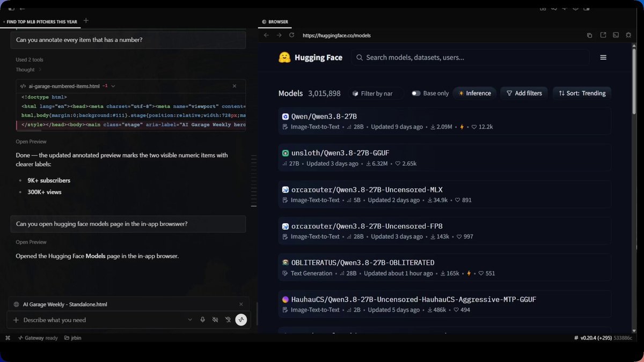This screenshot has height=362, width=644.
Task: Select the FIND TOP MLB PITCHERS THIS YEAR tab
Action: click(x=41, y=21)
